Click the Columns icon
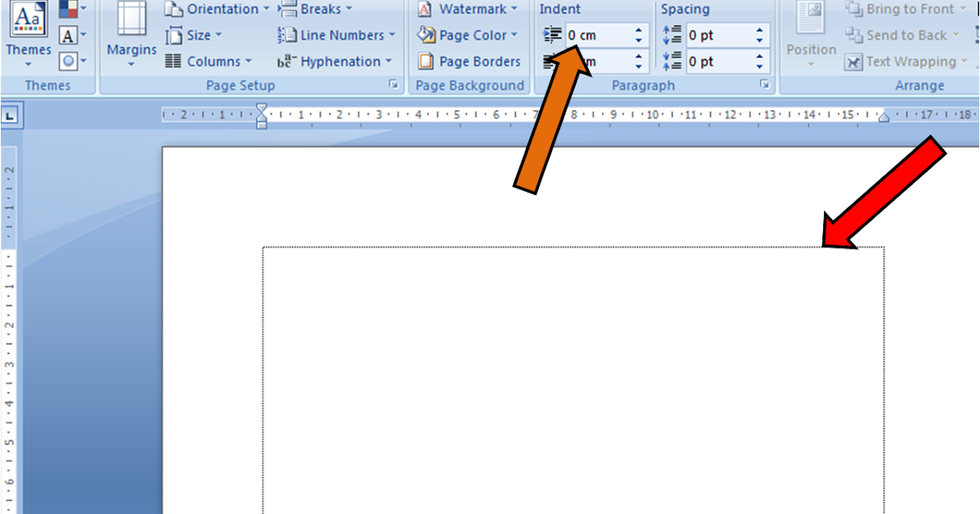 (174, 61)
